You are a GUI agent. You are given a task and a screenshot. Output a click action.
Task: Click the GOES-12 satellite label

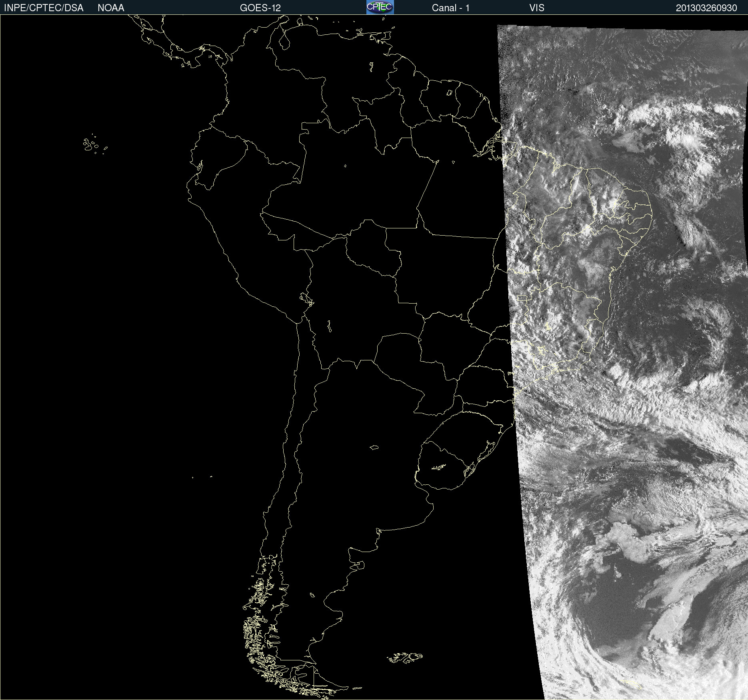coord(260,8)
